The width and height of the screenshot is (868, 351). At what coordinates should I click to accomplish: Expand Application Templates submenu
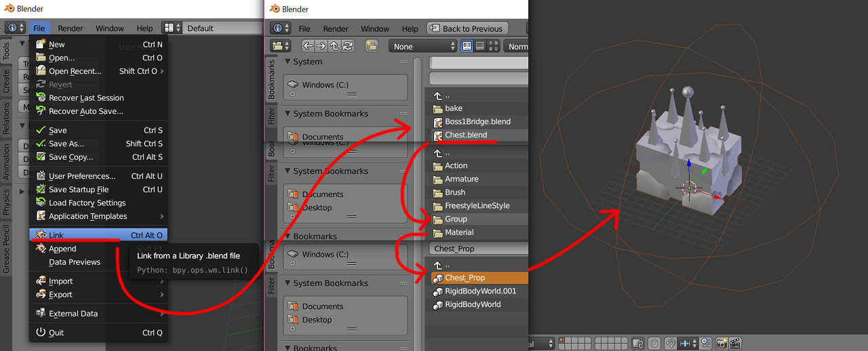click(x=99, y=216)
